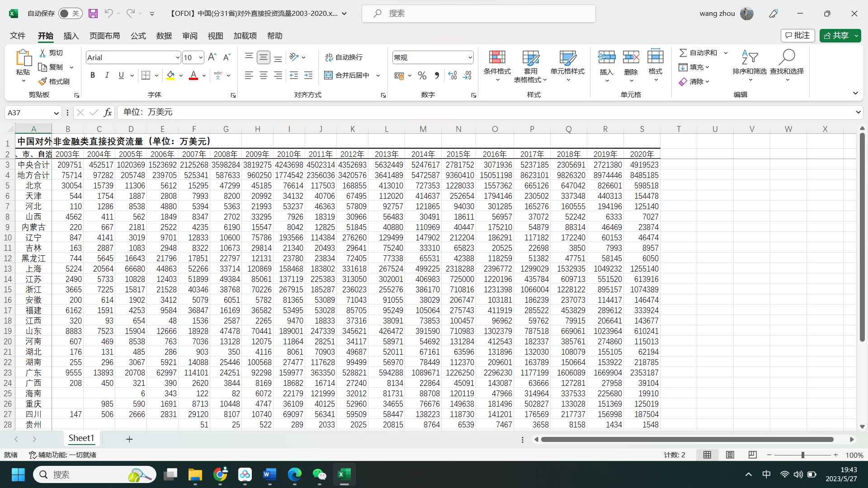Screen dimensions: 868x488
Task: Open Conditional Formatting icon
Action: click(x=497, y=58)
